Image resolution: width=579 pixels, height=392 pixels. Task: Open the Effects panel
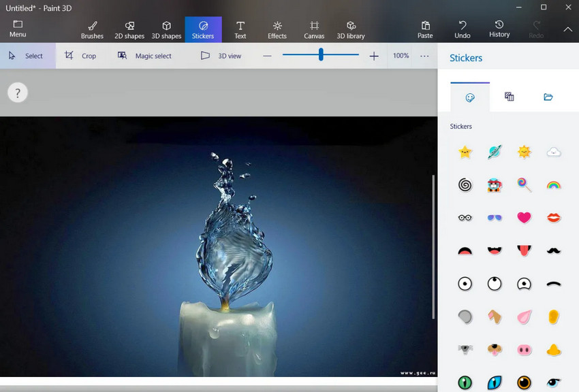(x=277, y=29)
